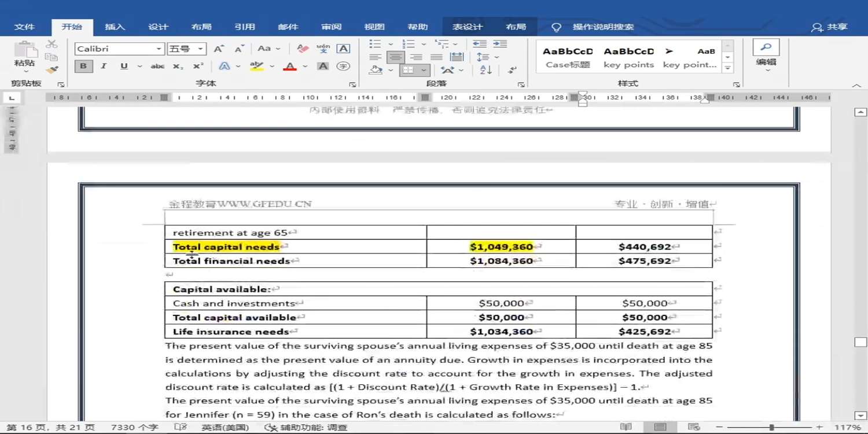Click the Copy icon in clipboard group
Screen dimensions: 868x434
52,57
